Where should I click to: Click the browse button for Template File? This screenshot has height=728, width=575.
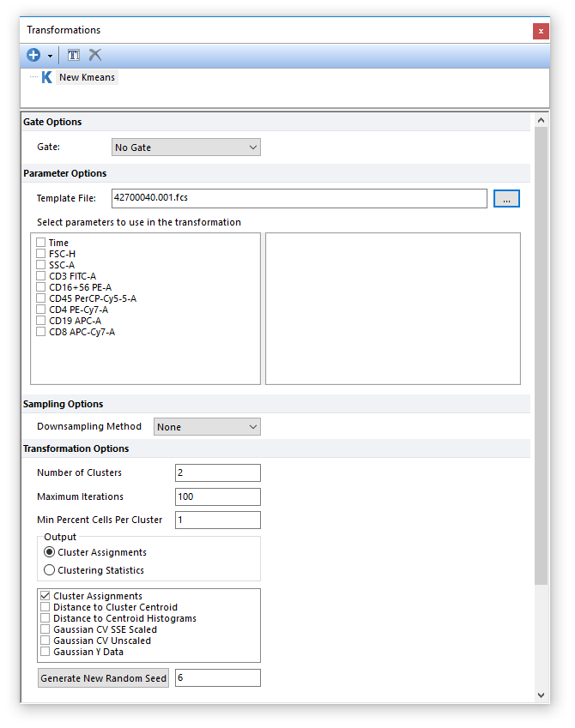(506, 198)
